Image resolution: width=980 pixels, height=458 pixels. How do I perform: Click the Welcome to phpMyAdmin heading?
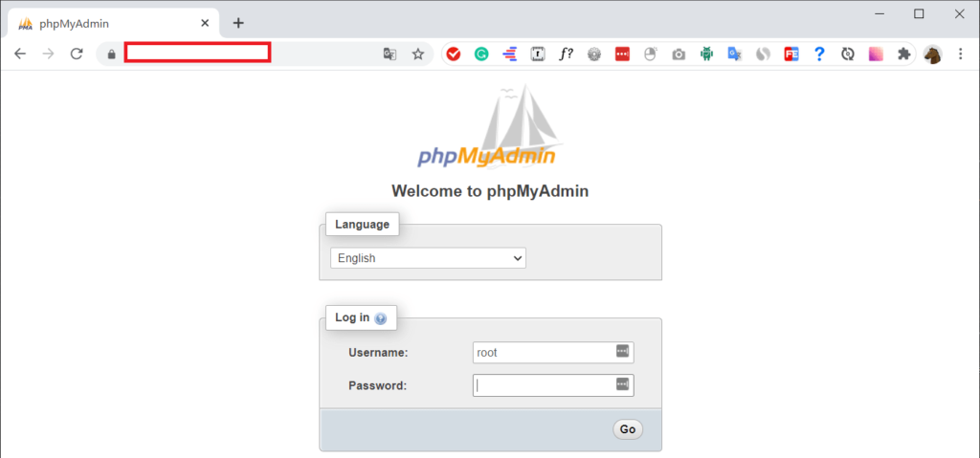coord(490,191)
